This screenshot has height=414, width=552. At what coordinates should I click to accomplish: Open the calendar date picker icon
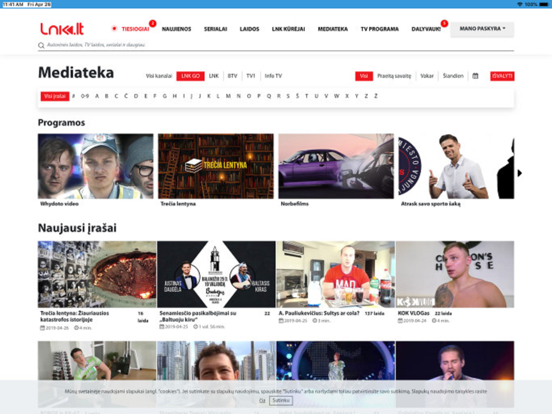click(475, 76)
